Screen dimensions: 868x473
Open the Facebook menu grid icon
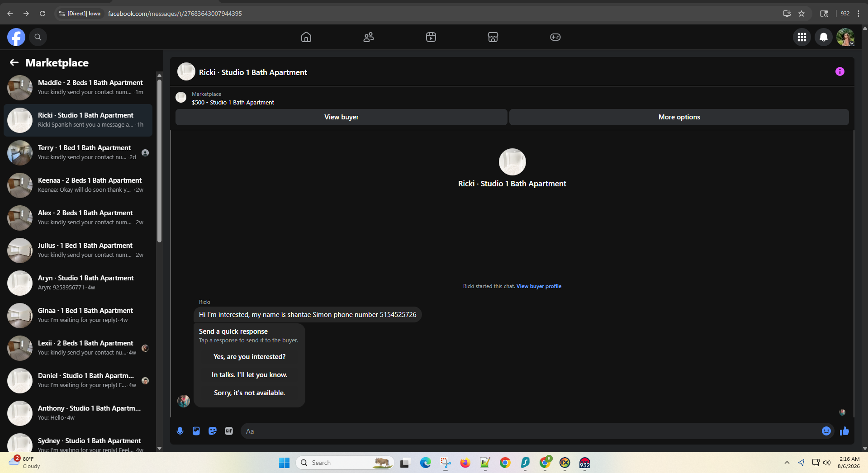[802, 37]
